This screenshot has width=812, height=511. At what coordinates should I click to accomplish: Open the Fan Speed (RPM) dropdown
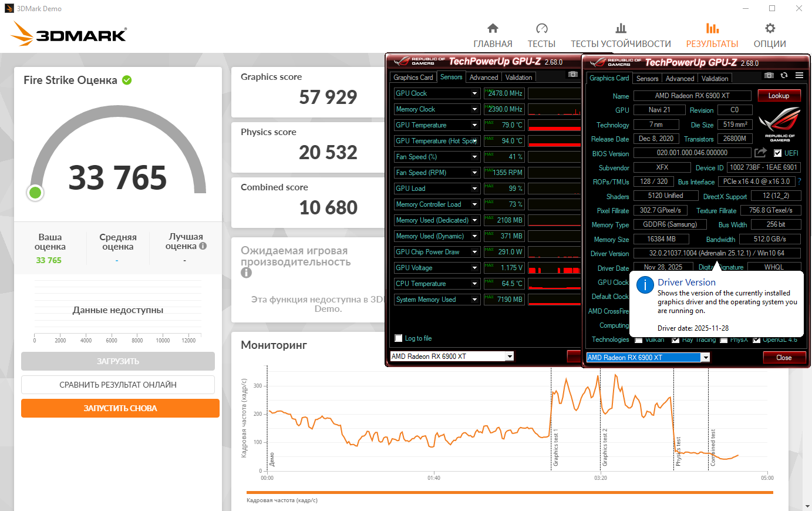click(x=474, y=173)
